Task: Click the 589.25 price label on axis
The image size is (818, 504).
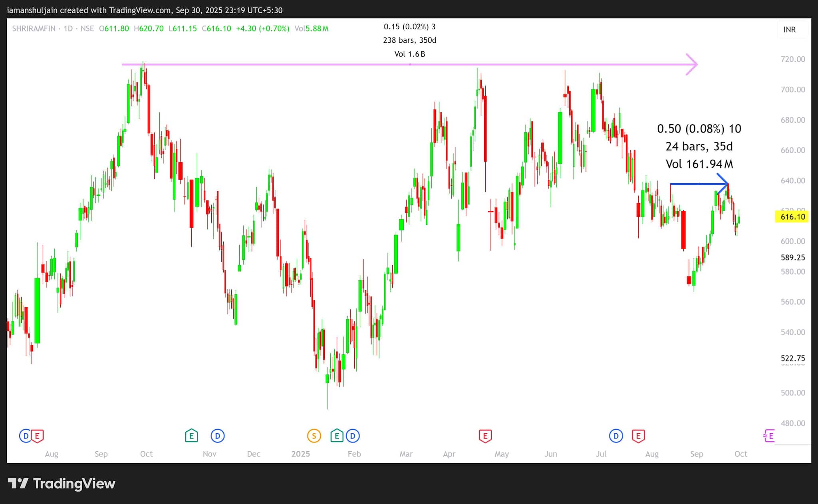Action: [792, 258]
